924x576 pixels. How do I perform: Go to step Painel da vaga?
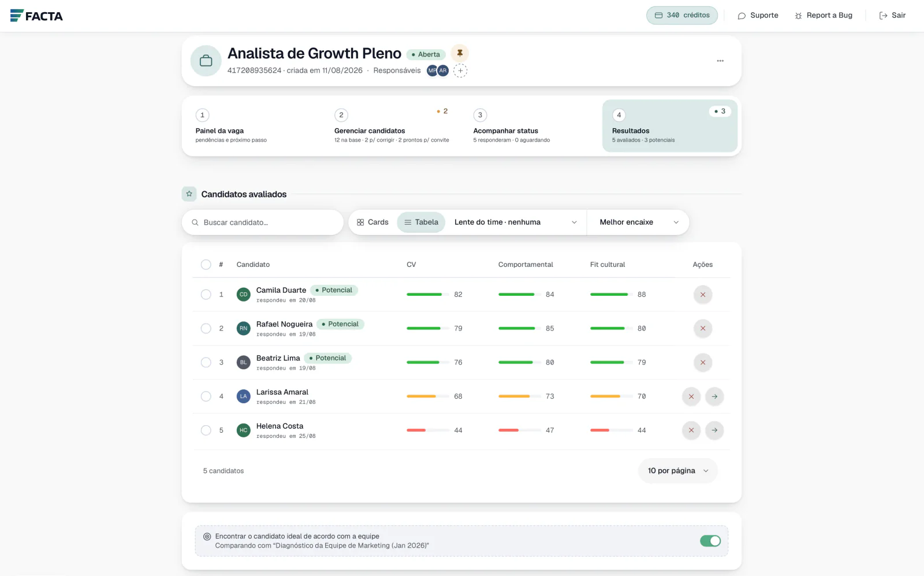point(252,126)
